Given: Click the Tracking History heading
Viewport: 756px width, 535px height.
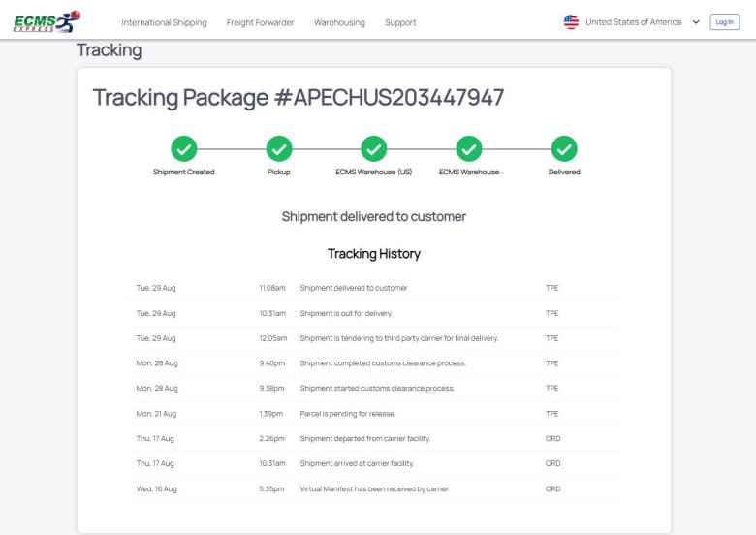Looking at the screenshot, I should click(x=373, y=254).
